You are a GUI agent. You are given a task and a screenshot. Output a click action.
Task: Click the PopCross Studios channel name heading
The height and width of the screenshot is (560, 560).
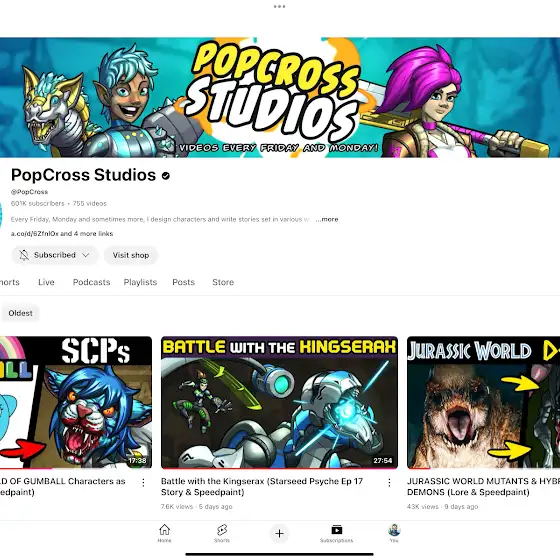(x=84, y=175)
